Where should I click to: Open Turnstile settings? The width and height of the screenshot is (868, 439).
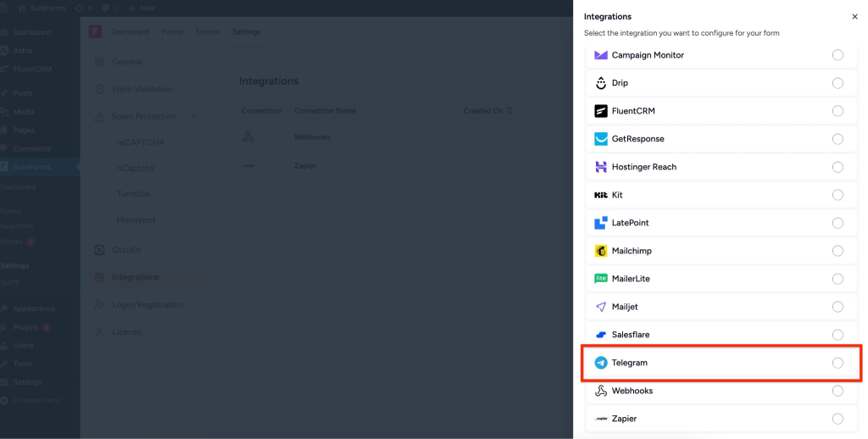click(133, 194)
